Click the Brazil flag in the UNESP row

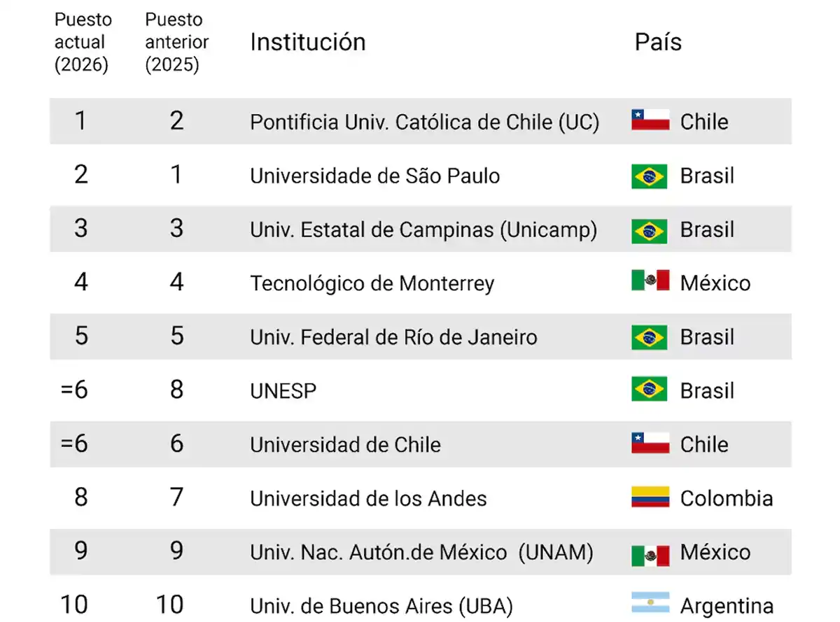[650, 390]
